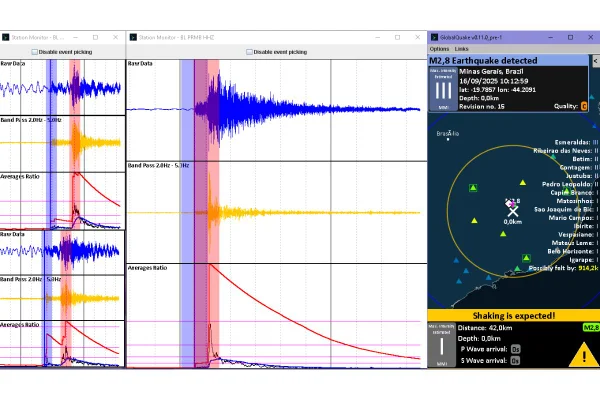Maximize the PRMB HHZ Station Monitor window
Screen dimensions: 600x400
398,37
